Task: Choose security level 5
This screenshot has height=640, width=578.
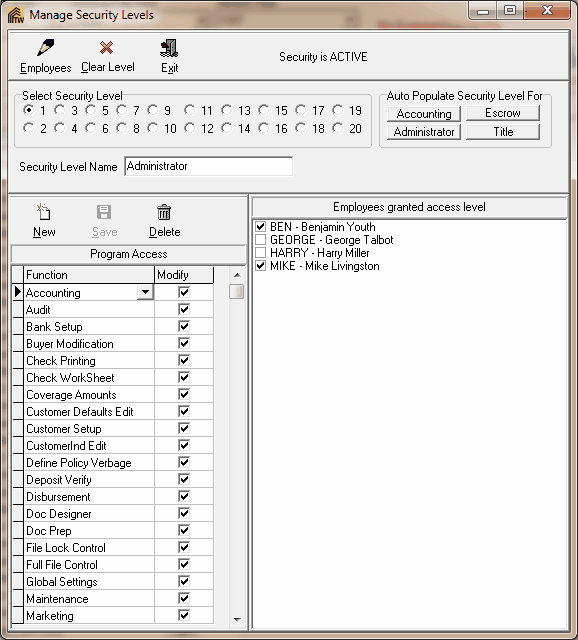Action: 91,110
